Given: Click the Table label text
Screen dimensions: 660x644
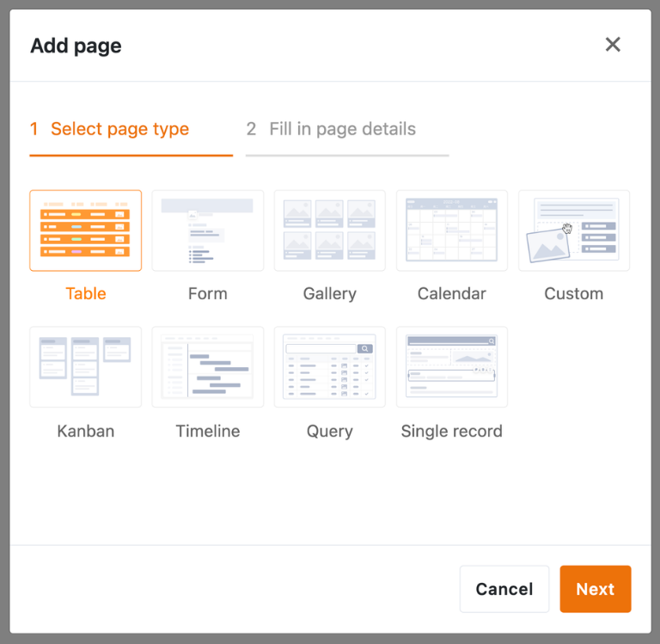Looking at the screenshot, I should click(x=85, y=293).
